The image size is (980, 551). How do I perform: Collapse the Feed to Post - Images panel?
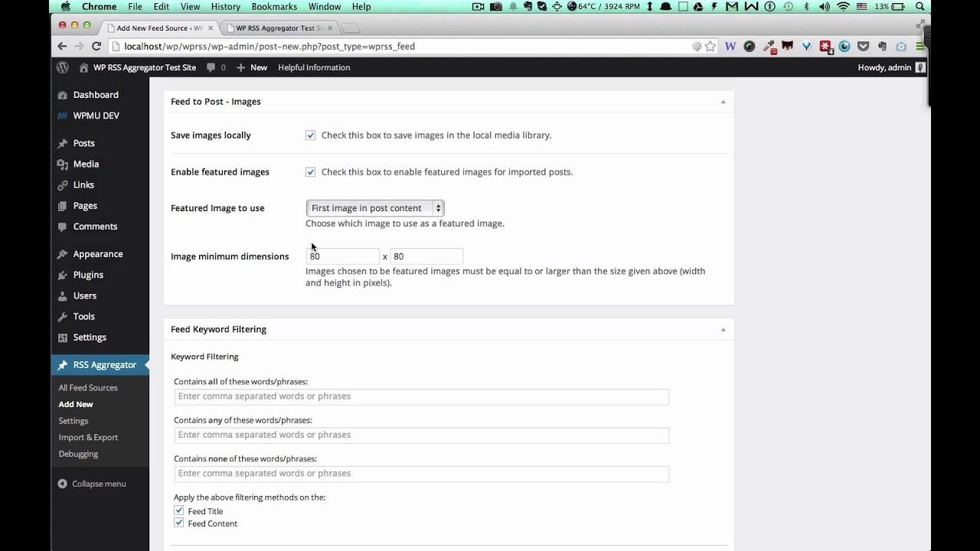723,102
